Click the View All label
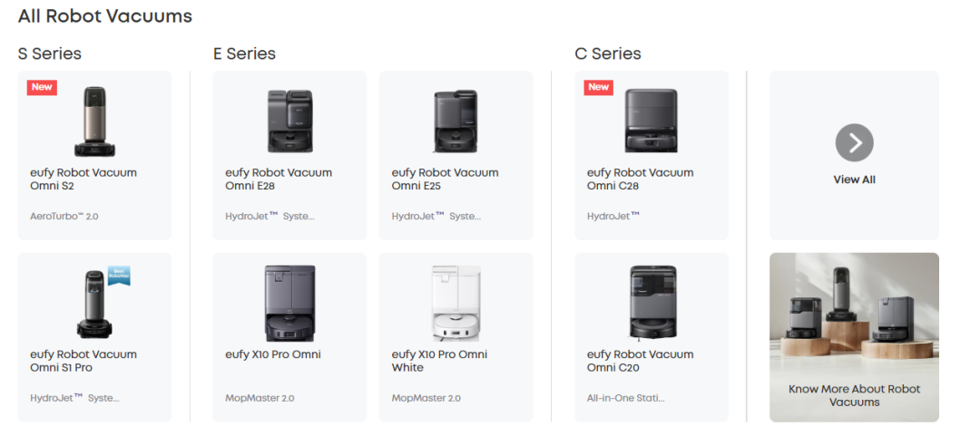 click(854, 179)
